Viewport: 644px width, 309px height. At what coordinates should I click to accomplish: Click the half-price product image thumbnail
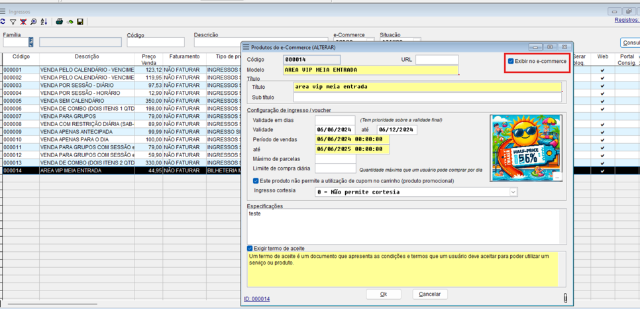(x=525, y=148)
